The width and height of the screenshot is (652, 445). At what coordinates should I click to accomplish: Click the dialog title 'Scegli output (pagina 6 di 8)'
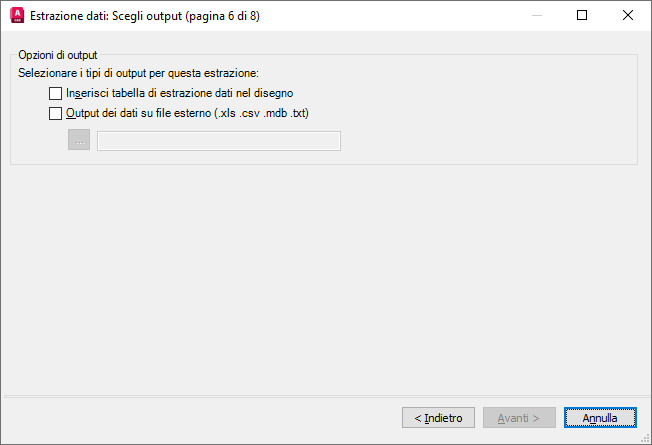[186, 16]
